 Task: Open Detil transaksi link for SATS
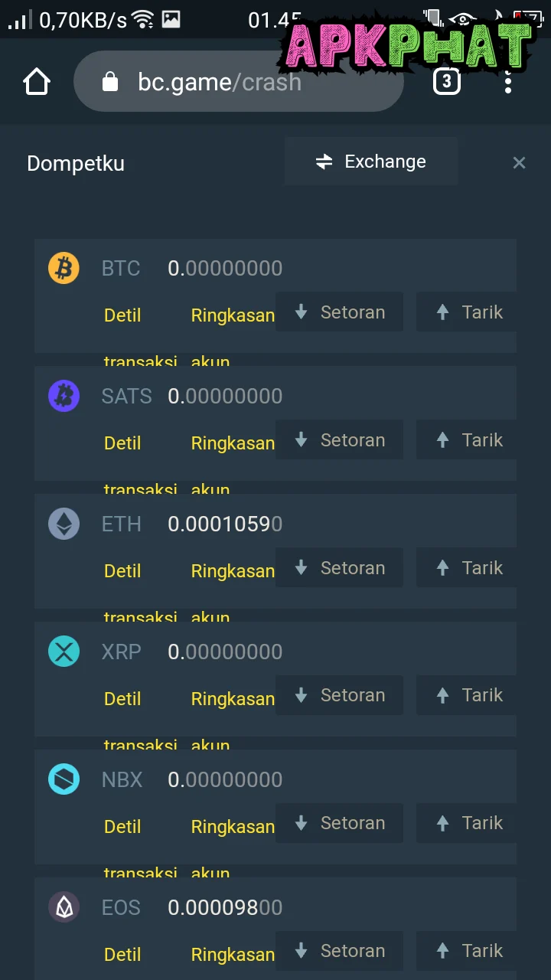[x=122, y=443]
